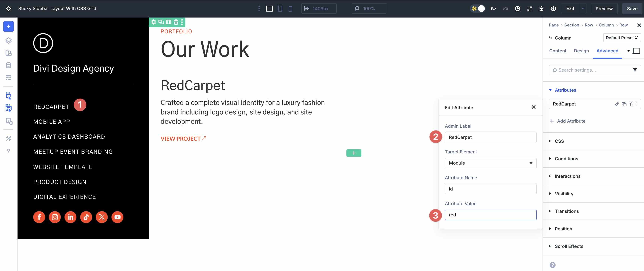
Task: Open the editing history clock icon
Action: tap(518, 8)
